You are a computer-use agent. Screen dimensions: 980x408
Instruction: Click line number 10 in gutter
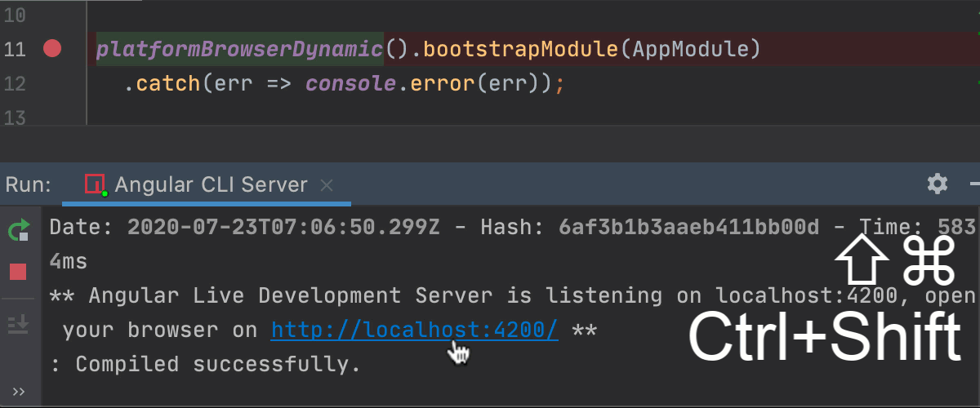pyautogui.click(x=16, y=15)
